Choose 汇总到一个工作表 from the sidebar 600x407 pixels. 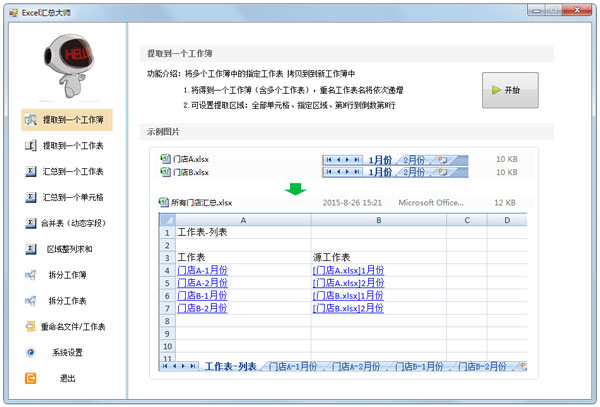(70, 173)
